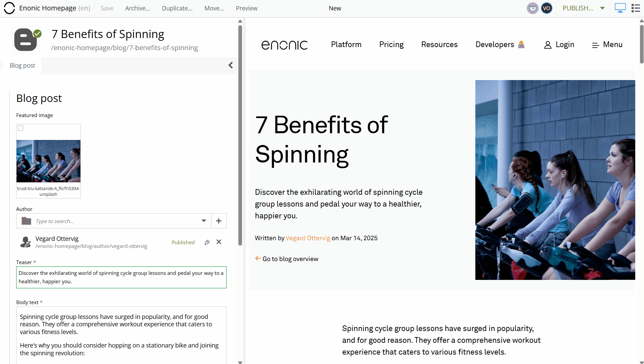Open the Publish dropdown arrow

click(x=602, y=8)
